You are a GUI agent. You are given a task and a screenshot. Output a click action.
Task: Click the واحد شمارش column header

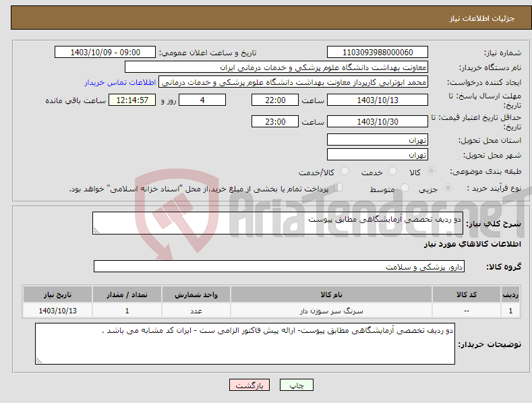[x=196, y=294]
